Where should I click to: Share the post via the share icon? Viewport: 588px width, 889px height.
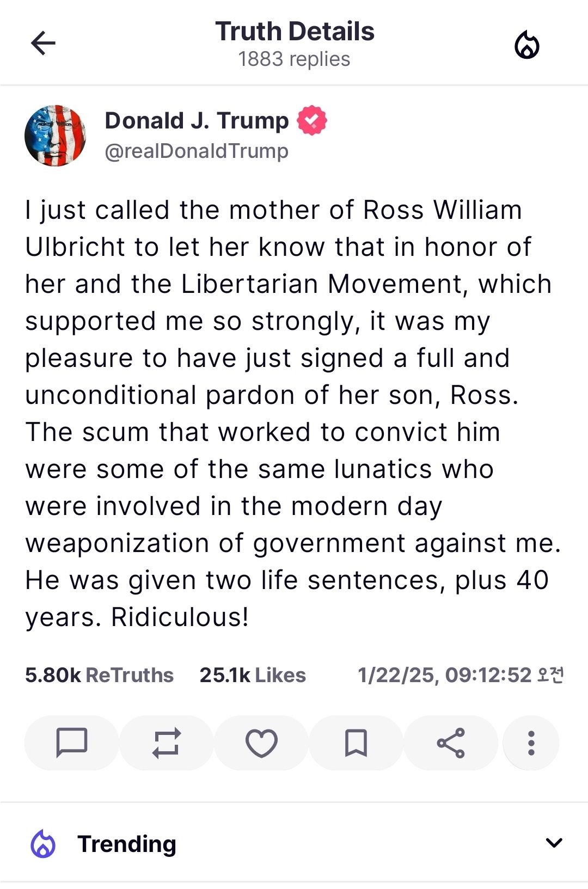pyautogui.click(x=451, y=743)
